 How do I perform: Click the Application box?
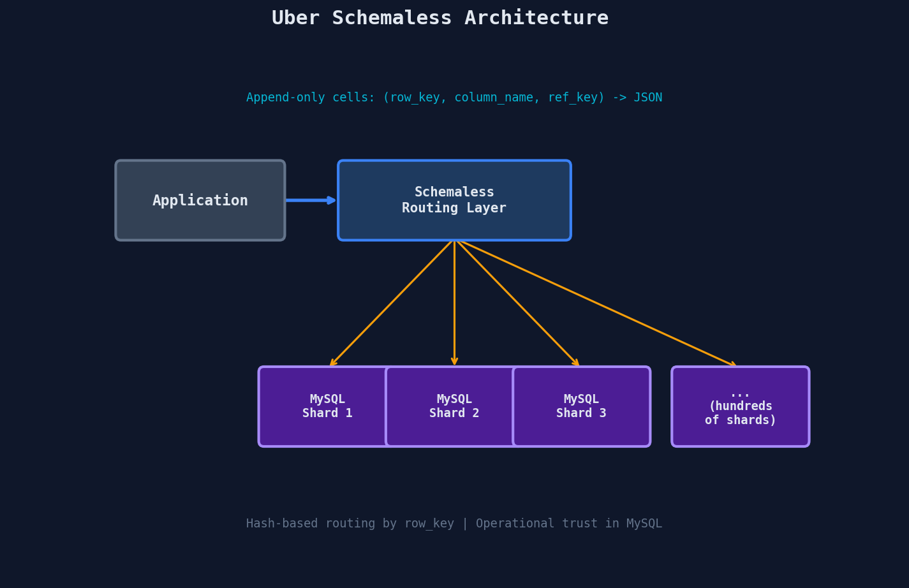click(200, 200)
